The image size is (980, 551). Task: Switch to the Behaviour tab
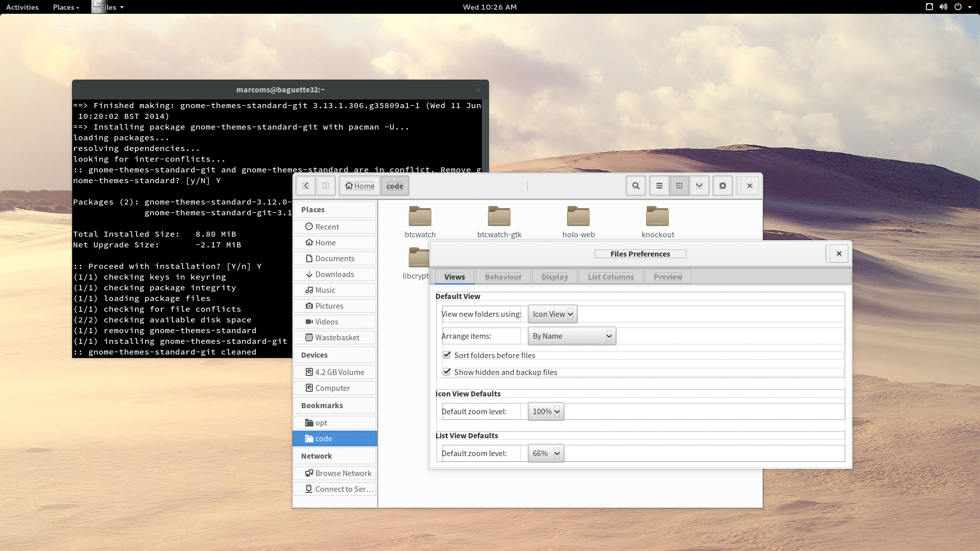pos(503,277)
